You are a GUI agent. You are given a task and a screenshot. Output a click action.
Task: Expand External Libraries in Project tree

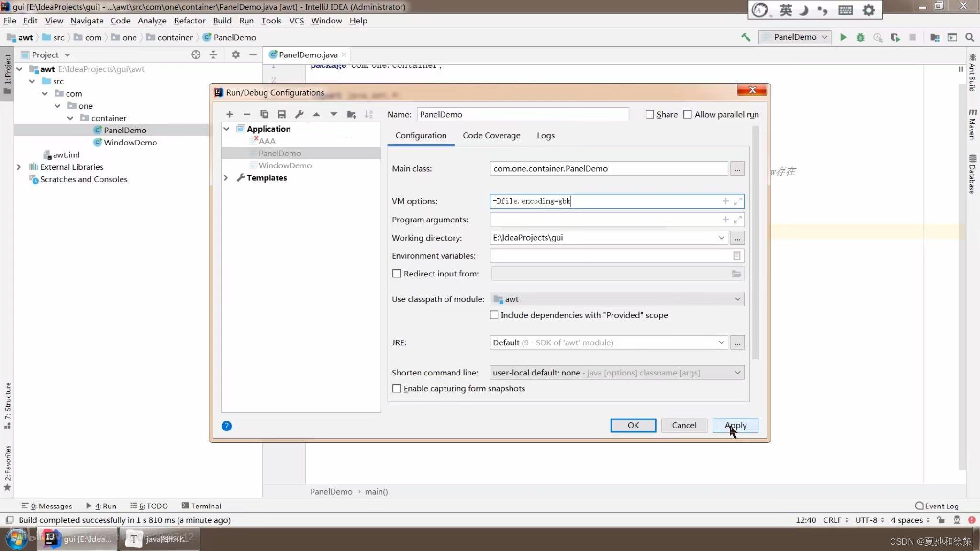coord(19,167)
